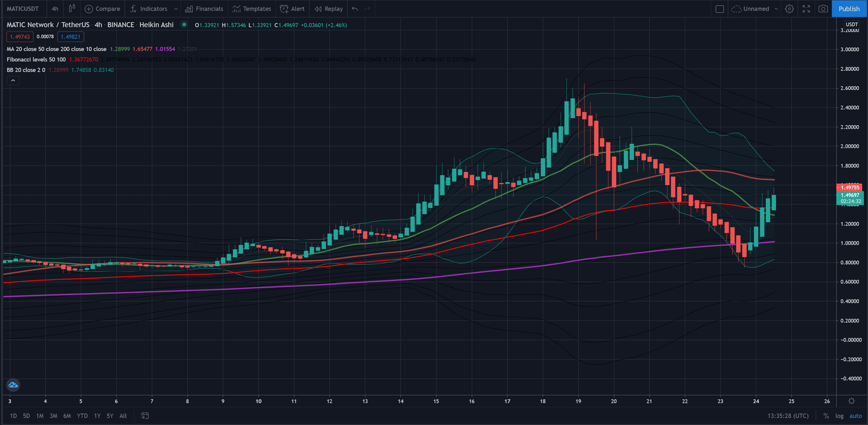Open the Financials menu

(x=204, y=9)
